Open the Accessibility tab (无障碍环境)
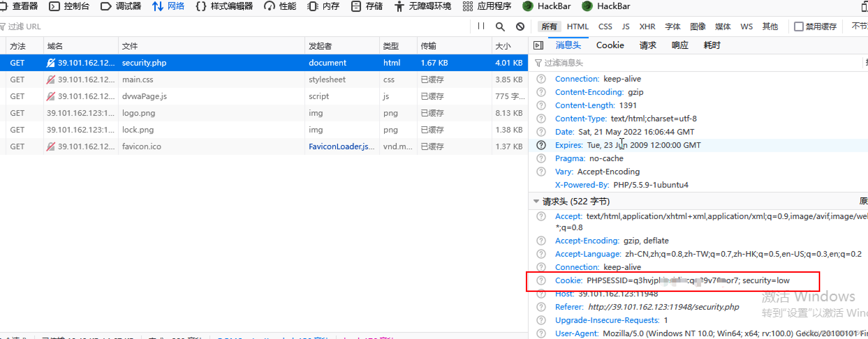 coord(422,6)
